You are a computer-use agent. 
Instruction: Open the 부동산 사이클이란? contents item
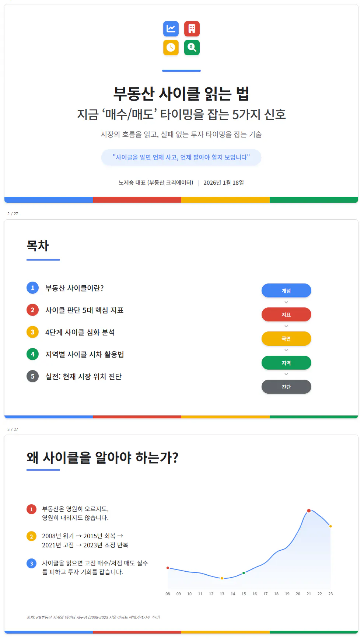point(74,288)
